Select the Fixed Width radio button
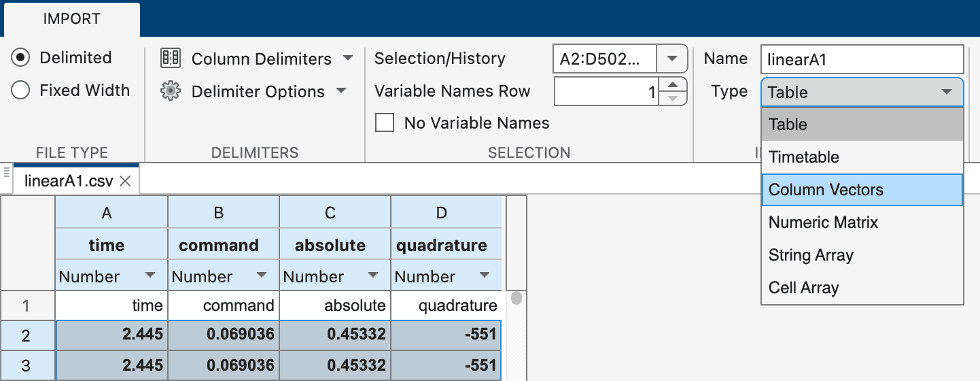Image resolution: width=980 pixels, height=381 pixels. coord(21,90)
